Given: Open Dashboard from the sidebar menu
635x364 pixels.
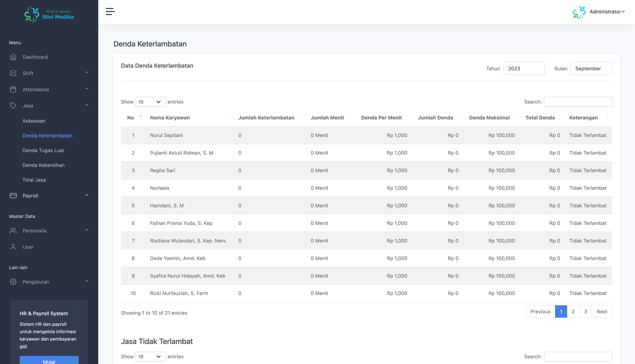Looking at the screenshot, I should [35, 57].
